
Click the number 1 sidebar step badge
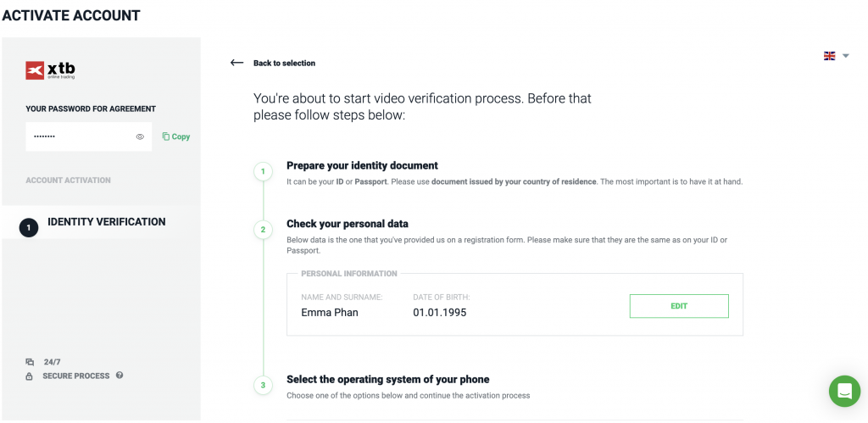coord(29,227)
